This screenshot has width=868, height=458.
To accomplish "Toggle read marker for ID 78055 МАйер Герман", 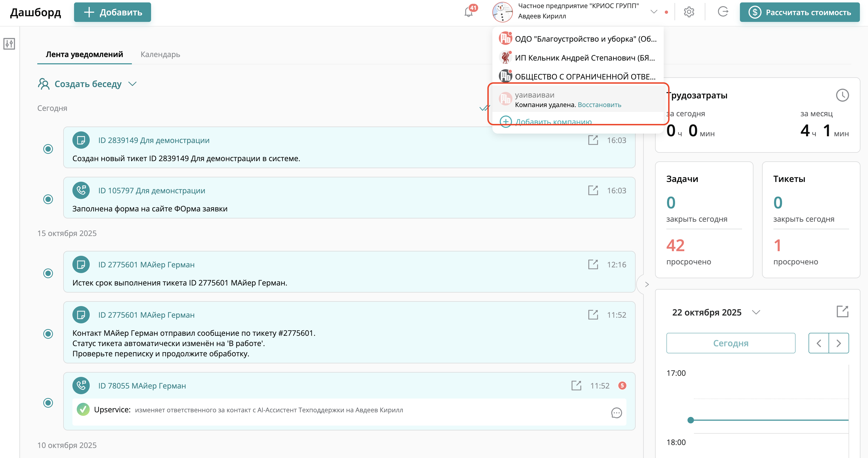I will [x=48, y=403].
